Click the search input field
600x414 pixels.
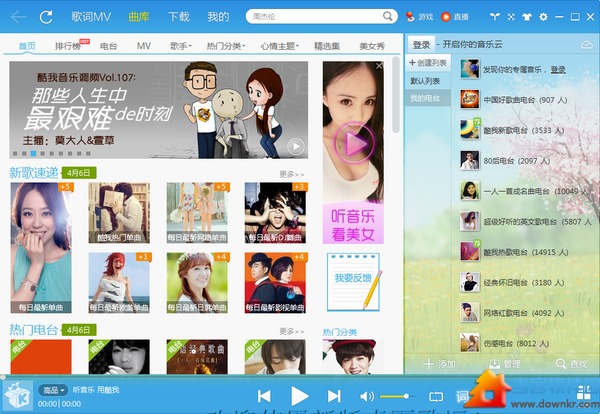(316, 16)
